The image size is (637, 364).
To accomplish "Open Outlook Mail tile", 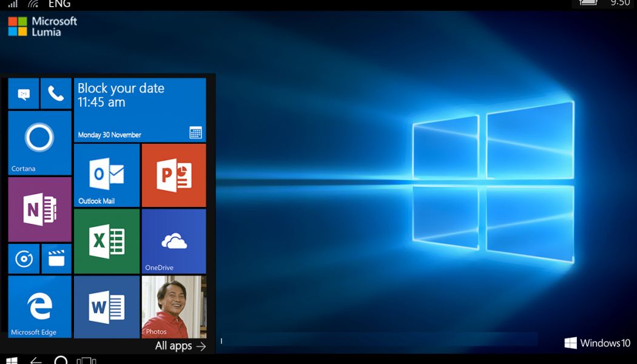I will [107, 175].
